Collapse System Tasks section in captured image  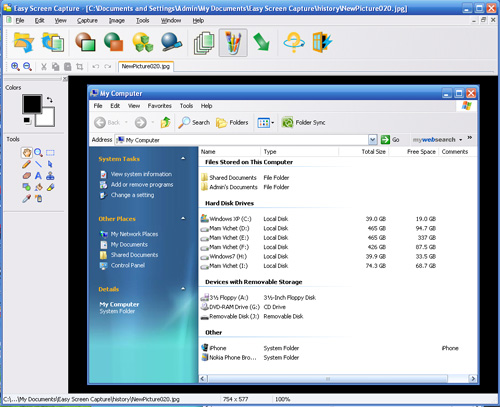(x=183, y=159)
